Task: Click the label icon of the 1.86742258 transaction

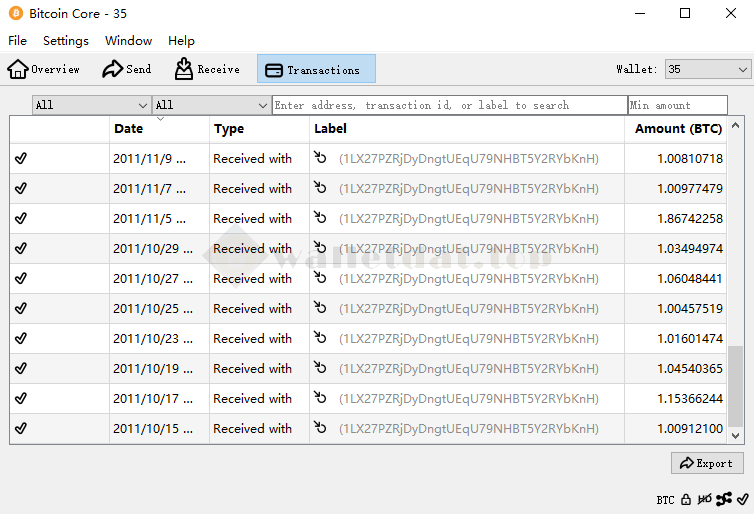Action: point(320,218)
